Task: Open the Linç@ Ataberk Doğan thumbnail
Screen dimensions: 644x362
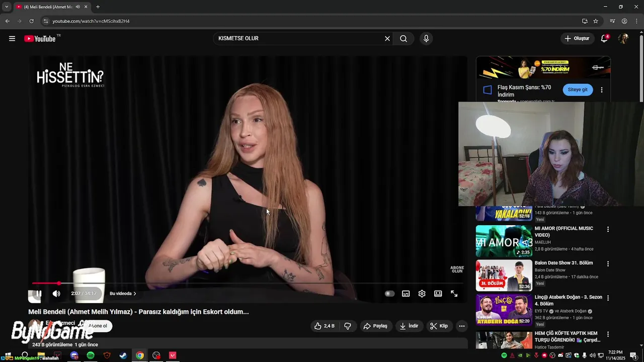Action: click(x=504, y=310)
